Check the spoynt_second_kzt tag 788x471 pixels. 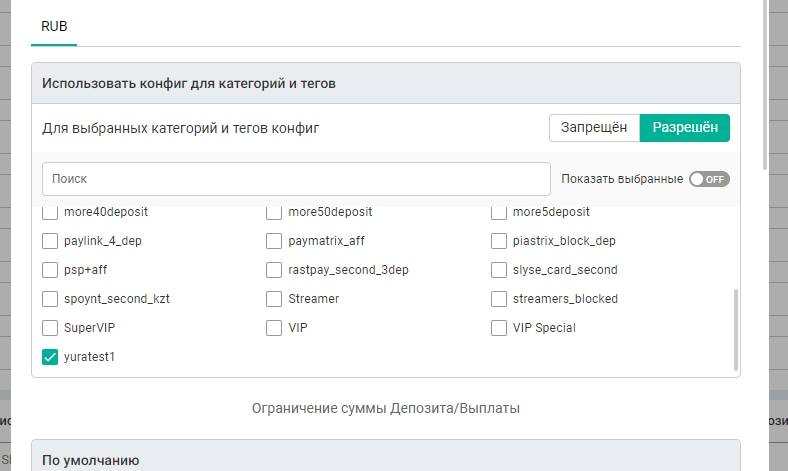(x=50, y=299)
